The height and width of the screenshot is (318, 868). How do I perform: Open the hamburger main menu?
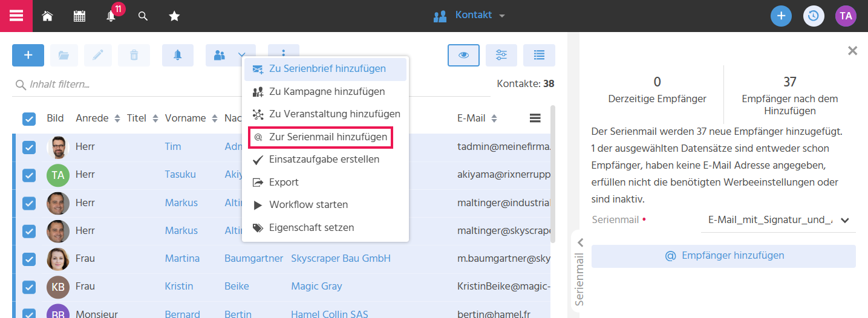tap(16, 16)
